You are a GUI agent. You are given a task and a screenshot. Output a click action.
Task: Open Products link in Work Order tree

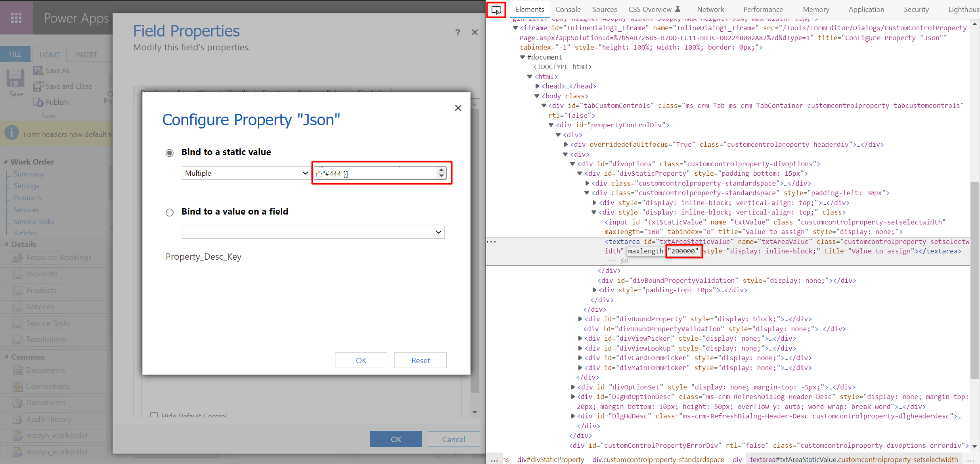coord(27,197)
